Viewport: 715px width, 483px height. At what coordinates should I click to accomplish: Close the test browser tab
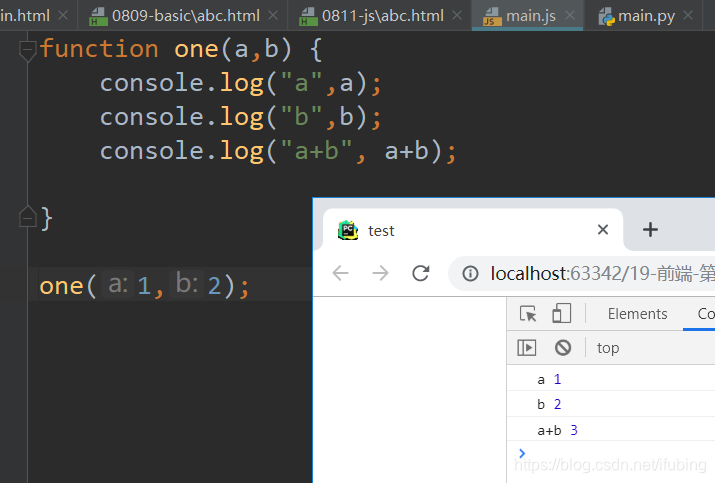click(603, 230)
